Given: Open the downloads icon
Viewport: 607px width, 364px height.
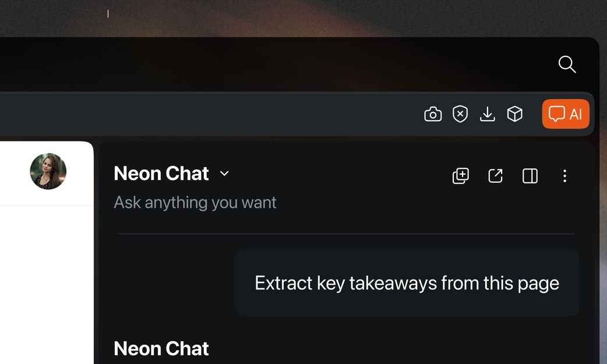Looking at the screenshot, I should (x=488, y=114).
